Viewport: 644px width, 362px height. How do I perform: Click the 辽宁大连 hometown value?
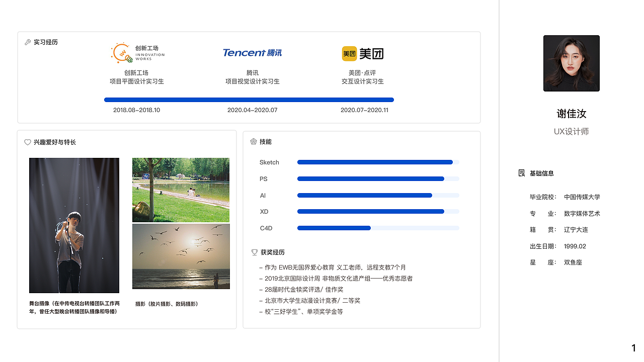pyautogui.click(x=576, y=230)
